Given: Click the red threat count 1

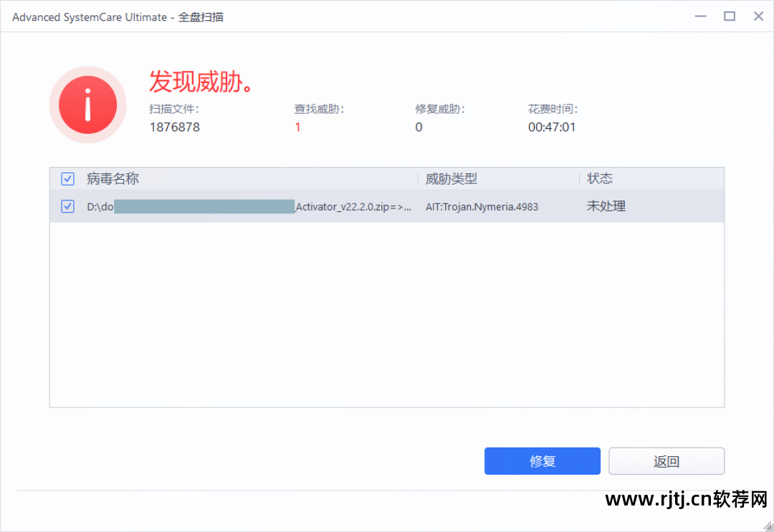Looking at the screenshot, I should pyautogui.click(x=297, y=127).
